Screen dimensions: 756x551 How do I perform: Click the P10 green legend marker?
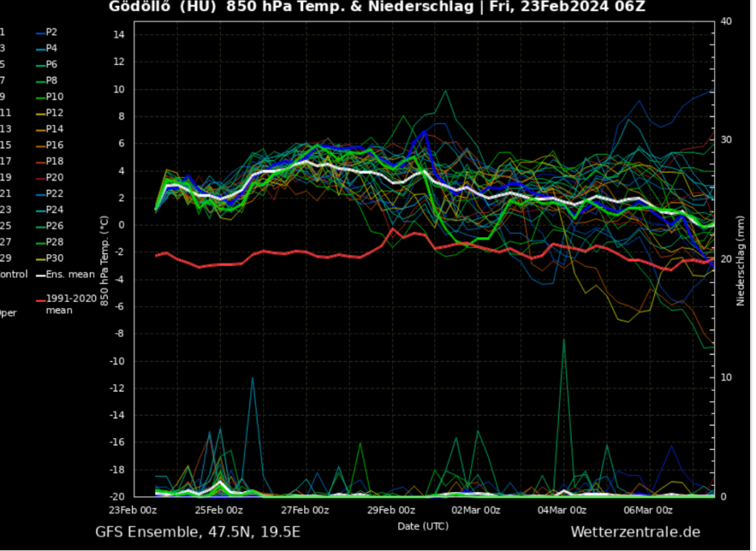[x=40, y=97]
